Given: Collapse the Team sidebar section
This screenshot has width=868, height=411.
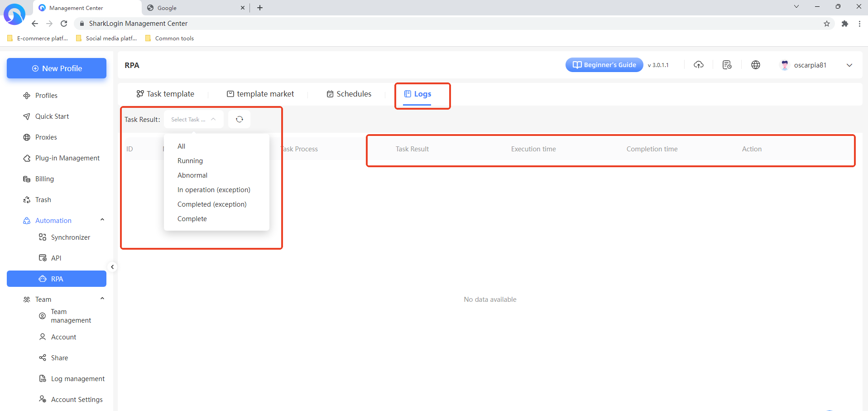Looking at the screenshot, I should [x=102, y=299].
